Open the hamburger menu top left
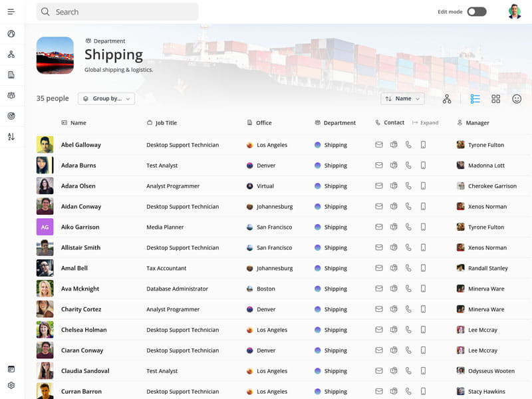This screenshot has height=399, width=532. point(10,11)
